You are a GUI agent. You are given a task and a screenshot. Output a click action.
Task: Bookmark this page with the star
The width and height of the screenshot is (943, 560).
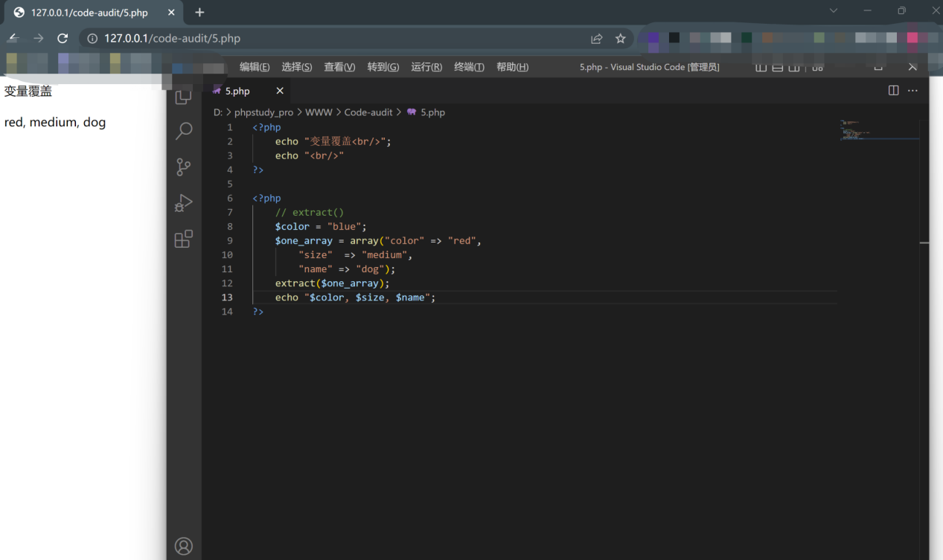620,39
